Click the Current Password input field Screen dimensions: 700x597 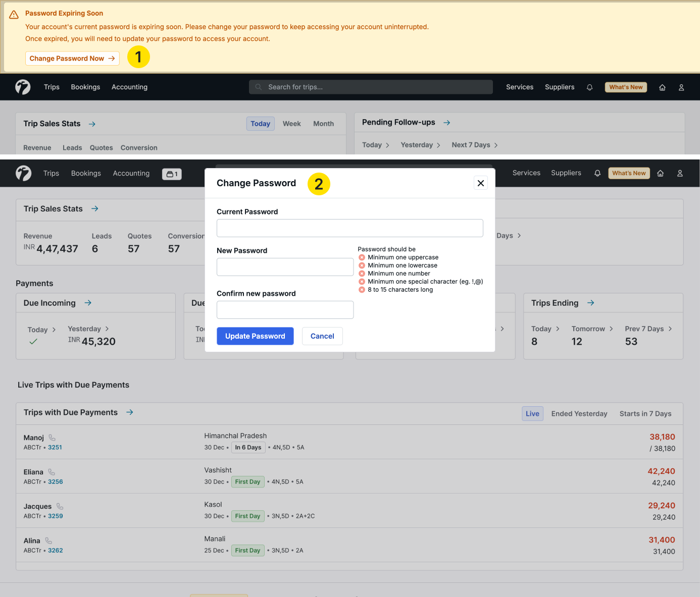pyautogui.click(x=350, y=228)
